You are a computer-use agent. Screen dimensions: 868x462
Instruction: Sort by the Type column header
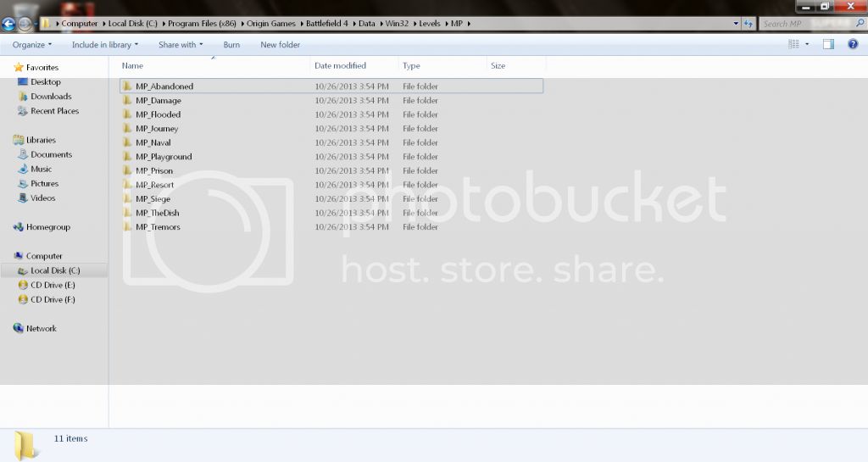point(411,65)
